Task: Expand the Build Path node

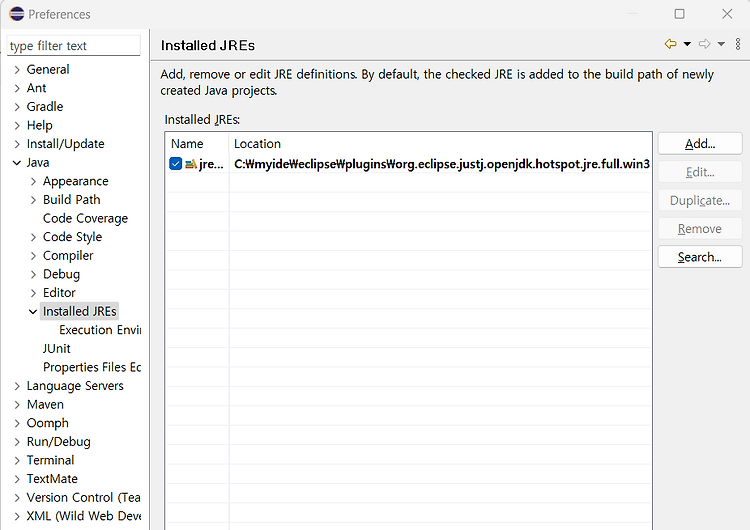Action: point(33,200)
